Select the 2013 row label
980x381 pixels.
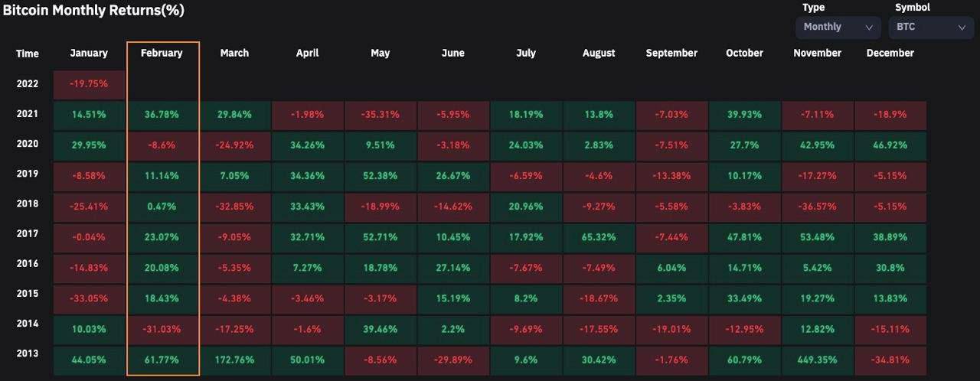click(x=28, y=353)
